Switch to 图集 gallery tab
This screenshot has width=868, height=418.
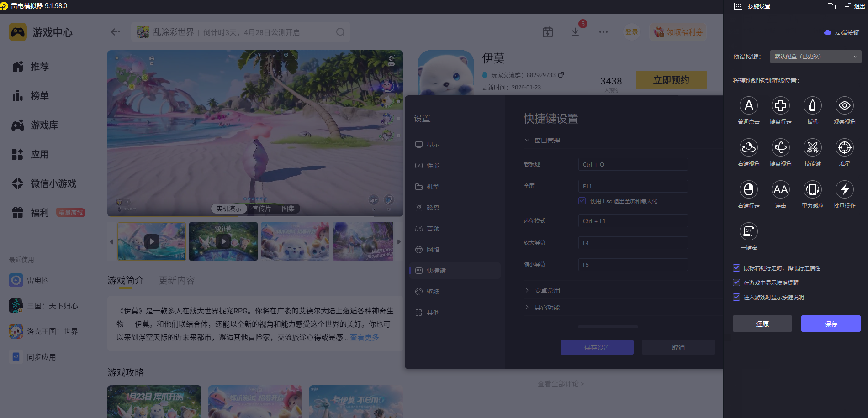tap(288, 209)
